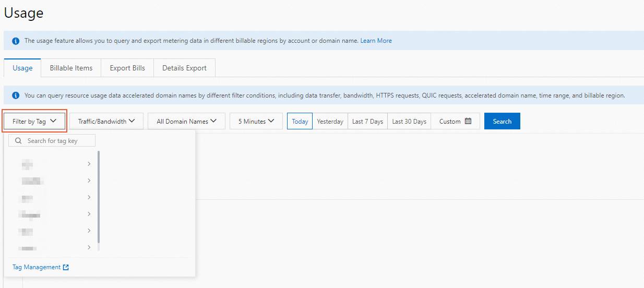Select the Yesterday time range
The height and width of the screenshot is (288, 644).
[x=330, y=121]
